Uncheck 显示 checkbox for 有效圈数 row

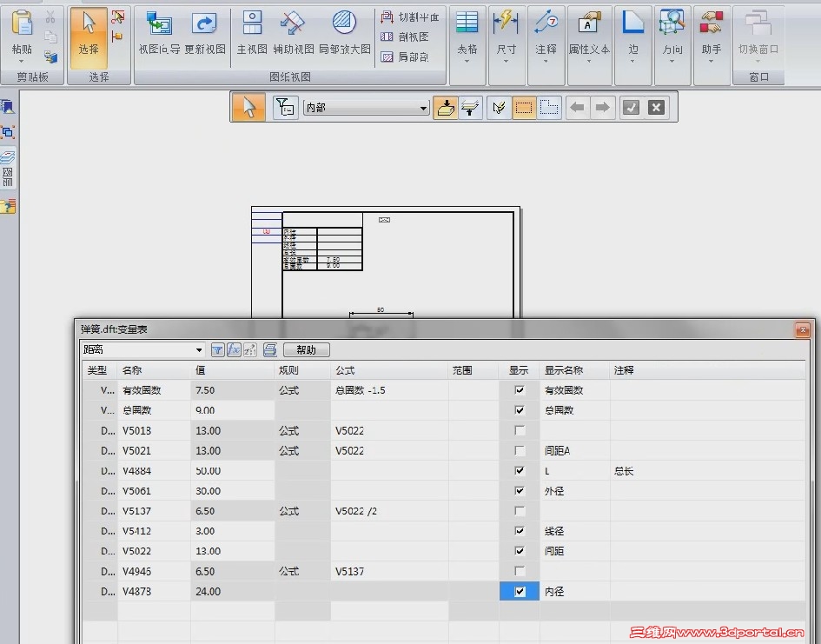tap(520, 390)
